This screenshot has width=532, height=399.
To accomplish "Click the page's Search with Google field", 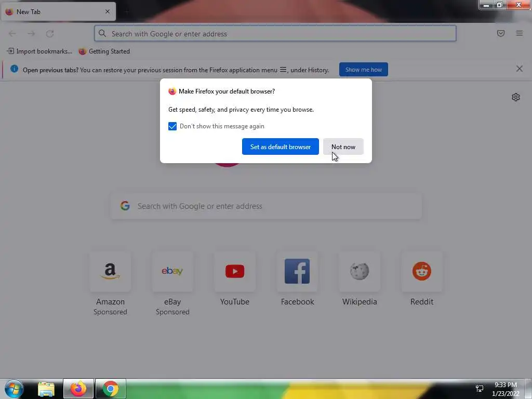I will coord(267,206).
